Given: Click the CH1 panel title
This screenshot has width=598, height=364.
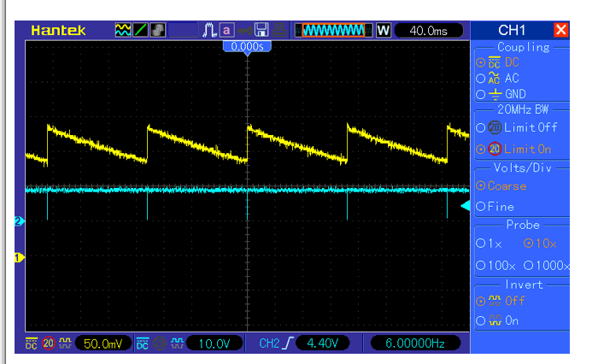Looking at the screenshot, I should pos(512,30).
